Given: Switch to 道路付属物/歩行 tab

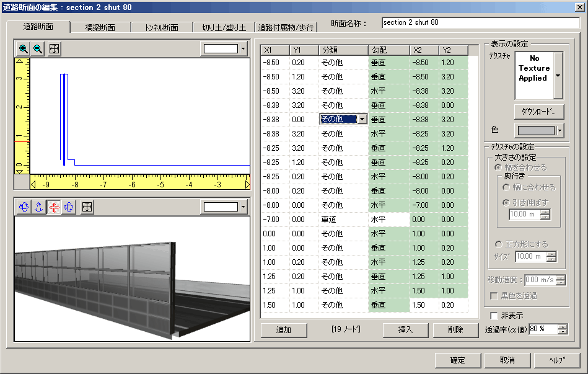Looking at the screenshot, I should pyautogui.click(x=286, y=27).
